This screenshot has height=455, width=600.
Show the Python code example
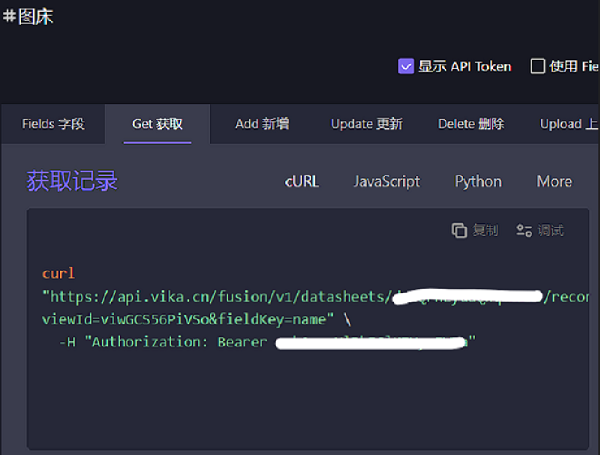[478, 181]
